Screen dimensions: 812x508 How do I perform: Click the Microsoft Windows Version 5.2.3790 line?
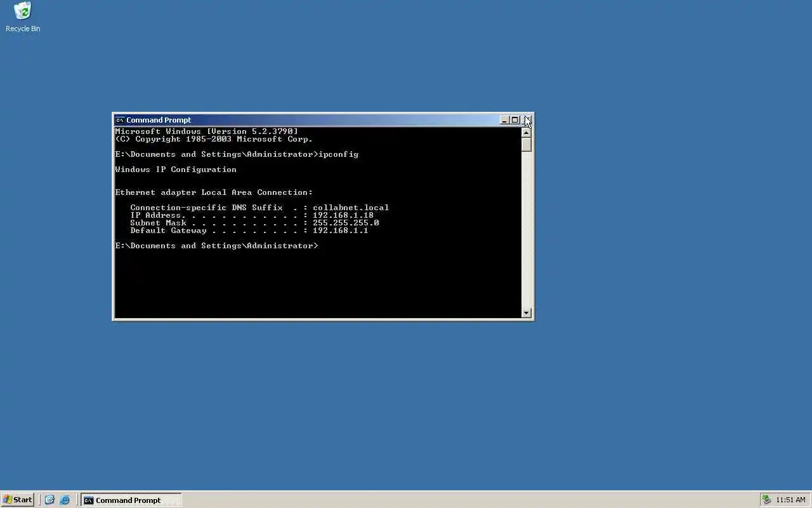click(x=206, y=131)
